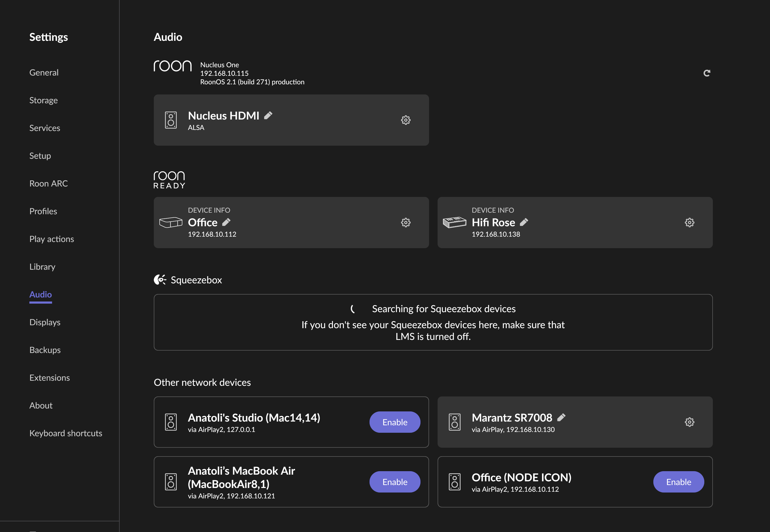This screenshot has width=770, height=532.
Task: Enable Anatoli's MacBook Air device
Action: tap(395, 482)
